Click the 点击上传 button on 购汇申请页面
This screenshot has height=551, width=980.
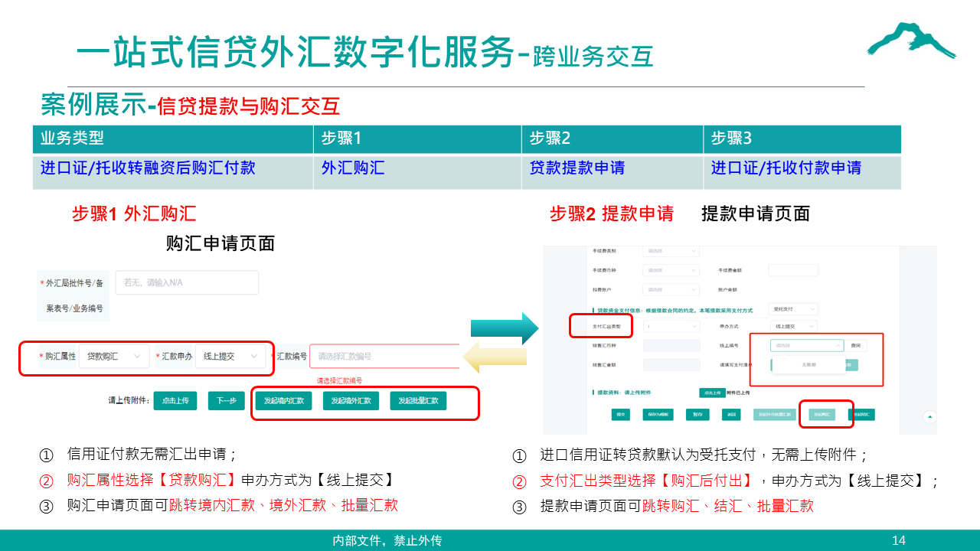pyautogui.click(x=176, y=400)
